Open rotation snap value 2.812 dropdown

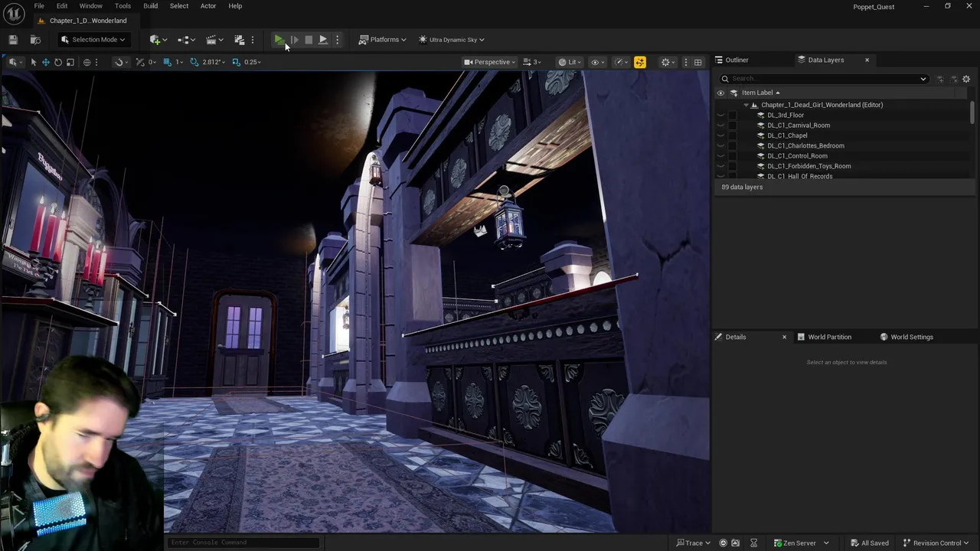pos(214,62)
